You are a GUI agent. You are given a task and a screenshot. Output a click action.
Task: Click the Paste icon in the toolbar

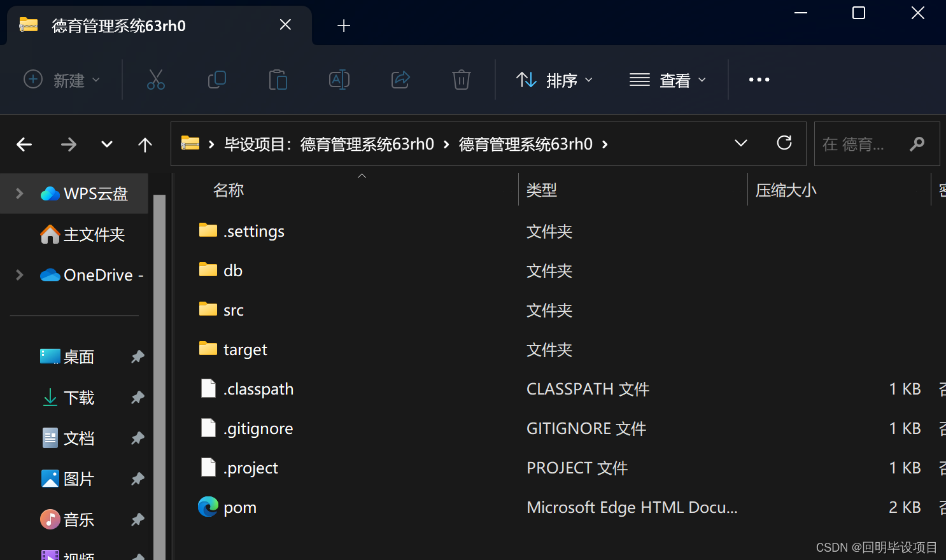coord(278,80)
